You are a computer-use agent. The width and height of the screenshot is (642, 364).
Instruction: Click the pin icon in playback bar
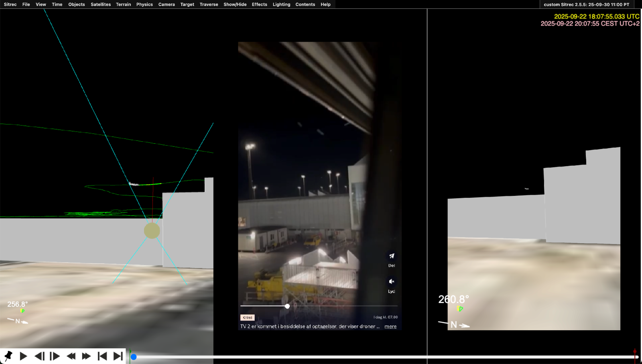pyautogui.click(x=8, y=356)
